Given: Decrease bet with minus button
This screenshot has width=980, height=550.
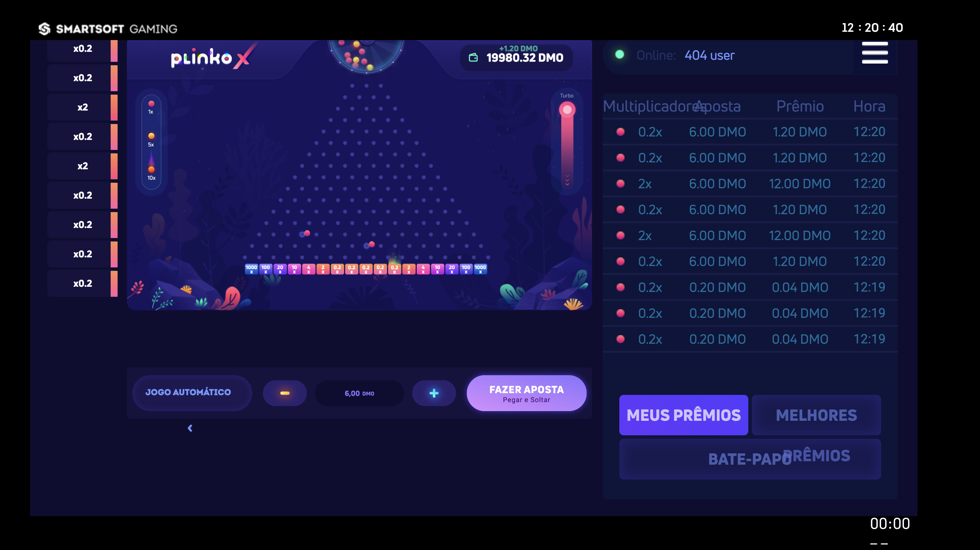Looking at the screenshot, I should click(x=285, y=393).
